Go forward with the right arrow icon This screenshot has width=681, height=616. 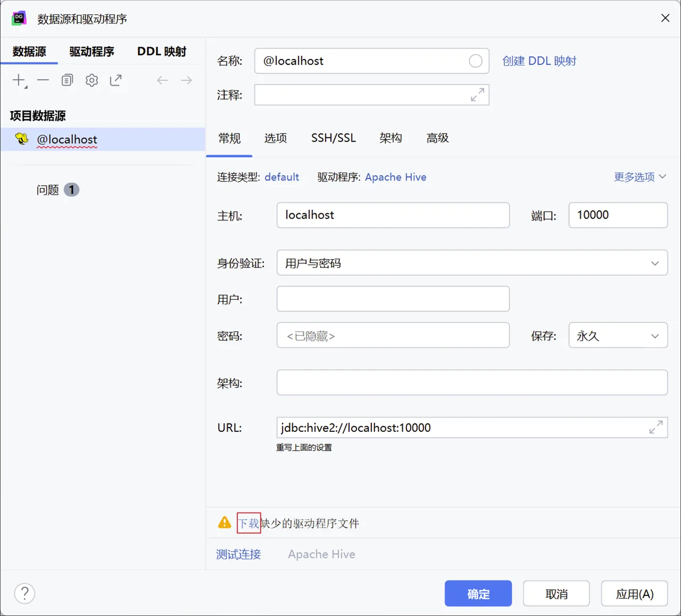(x=186, y=80)
